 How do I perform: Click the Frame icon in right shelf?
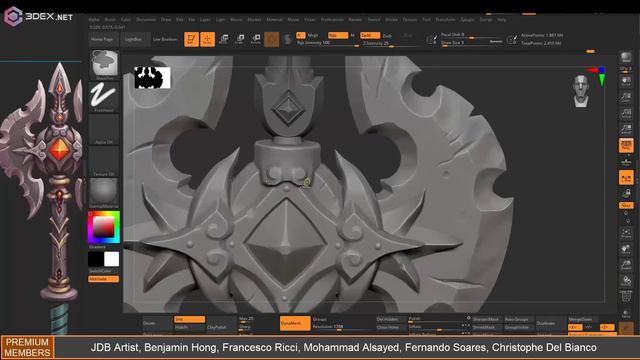point(626,234)
